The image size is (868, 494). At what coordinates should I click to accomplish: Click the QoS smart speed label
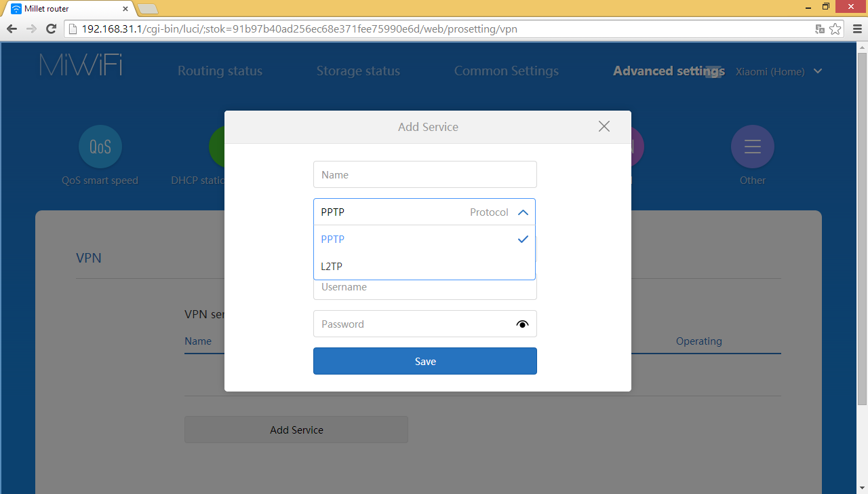100,180
